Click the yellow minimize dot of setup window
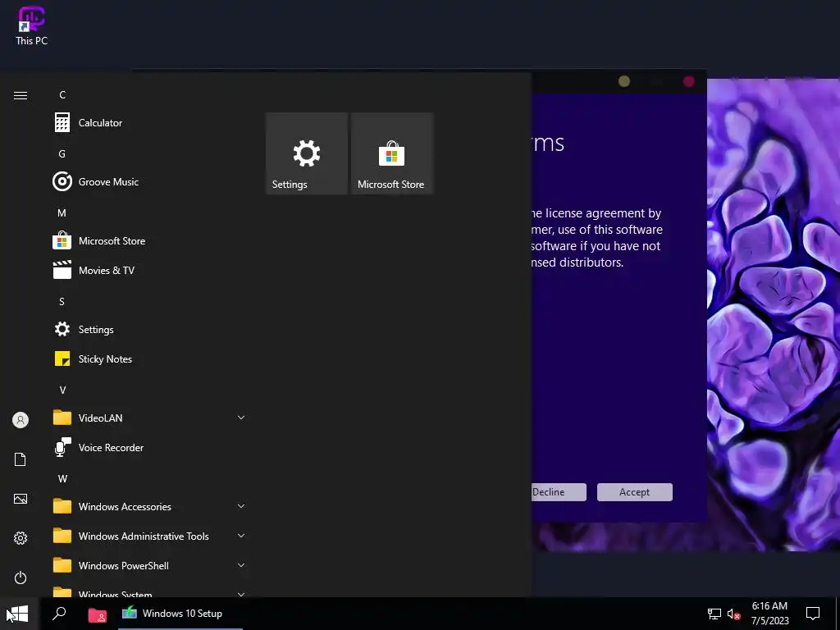This screenshot has width=840, height=630. [624, 81]
